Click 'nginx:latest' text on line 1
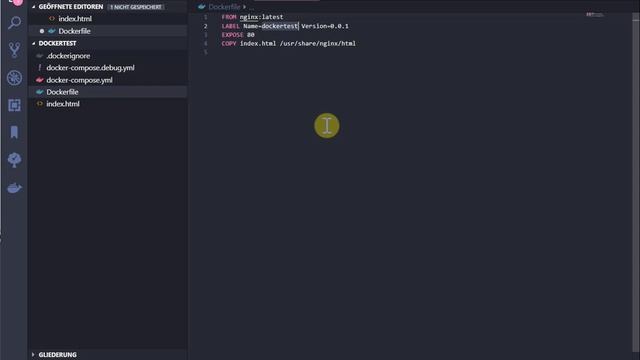 tap(261, 17)
